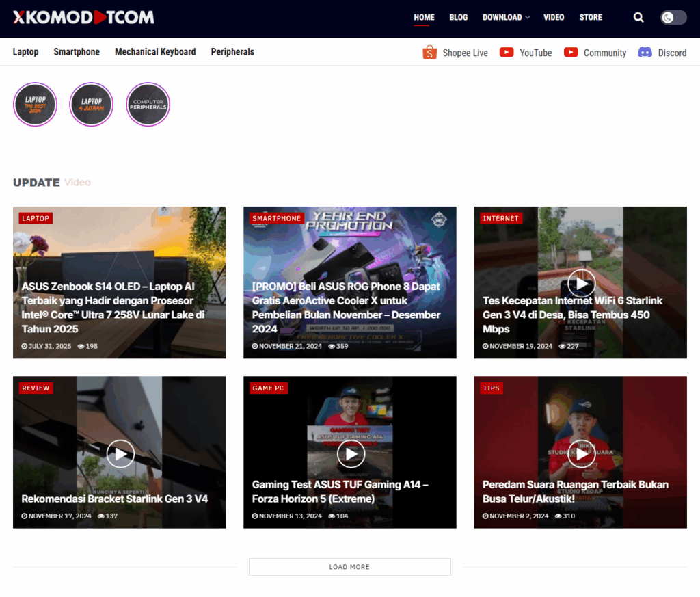The image size is (700, 597).
Task: Click the search magnifier icon in header
Action: [x=638, y=18]
